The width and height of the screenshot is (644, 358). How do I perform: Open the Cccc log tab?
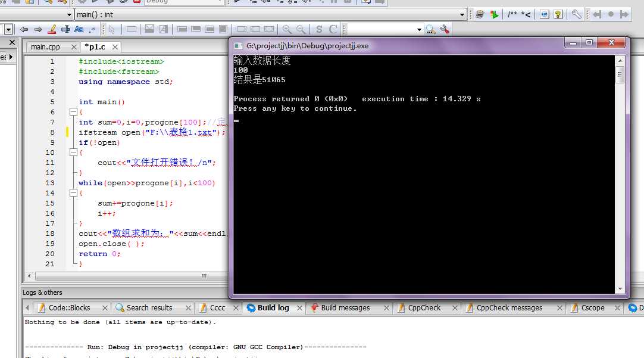pyautogui.click(x=217, y=308)
